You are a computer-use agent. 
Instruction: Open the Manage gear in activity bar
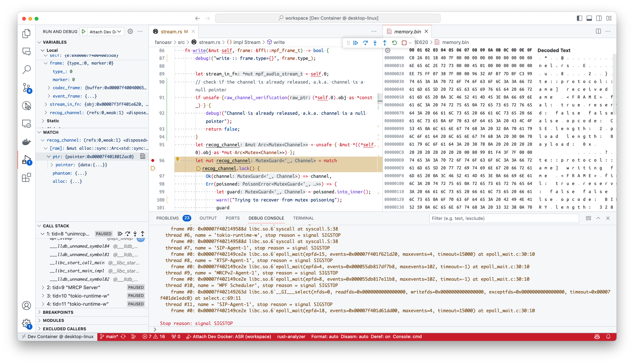click(27, 323)
